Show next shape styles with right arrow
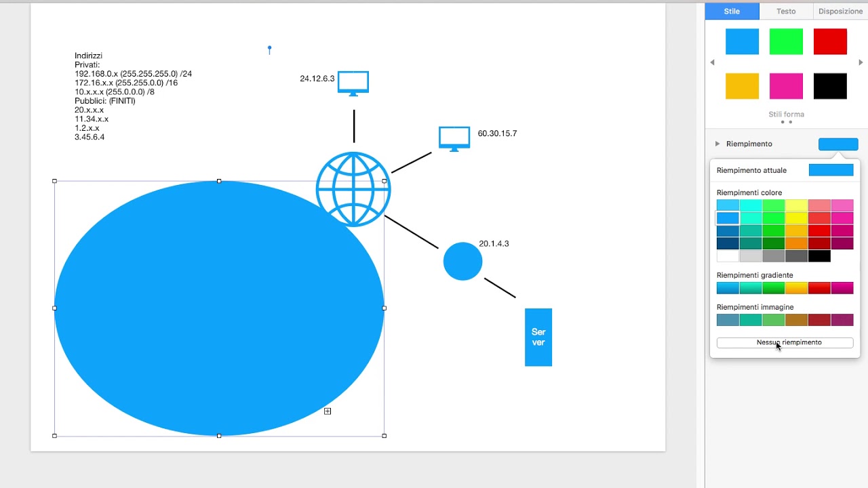Image resolution: width=868 pixels, height=488 pixels. 861,62
